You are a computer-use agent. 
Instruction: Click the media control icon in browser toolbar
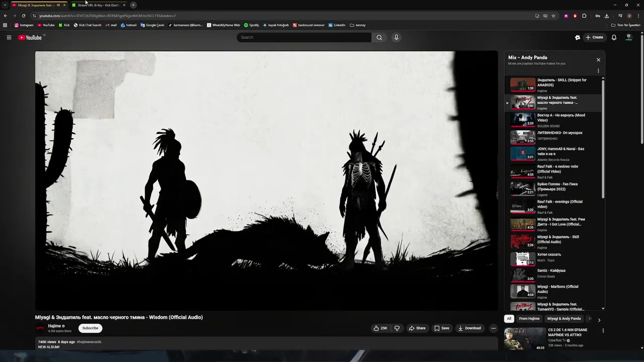tap(620, 16)
